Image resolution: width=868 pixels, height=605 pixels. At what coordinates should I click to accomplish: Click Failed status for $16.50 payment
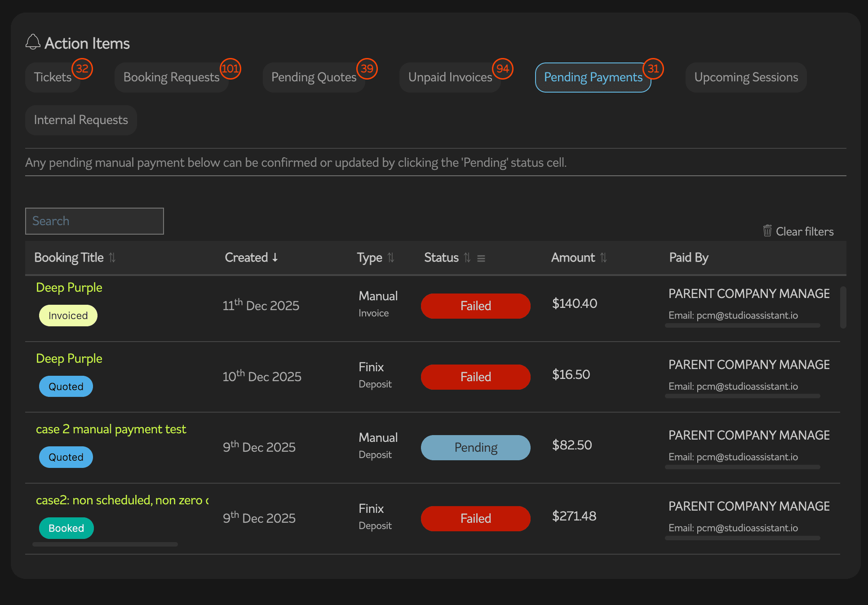point(476,377)
